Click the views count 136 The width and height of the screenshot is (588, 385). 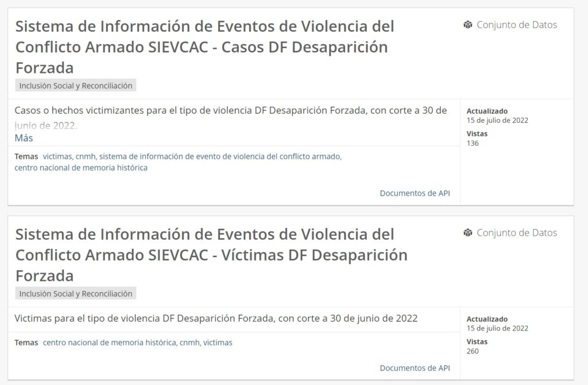pyautogui.click(x=473, y=143)
